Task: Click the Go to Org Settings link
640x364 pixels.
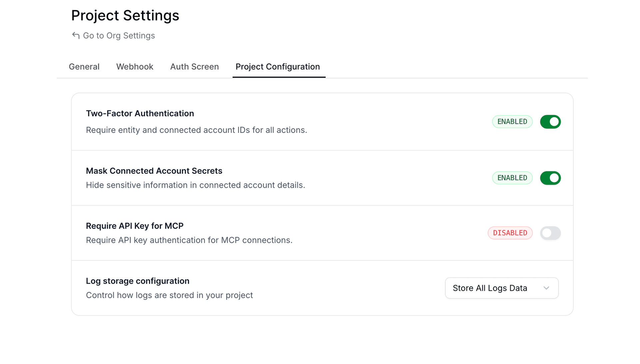Action: [x=119, y=35]
